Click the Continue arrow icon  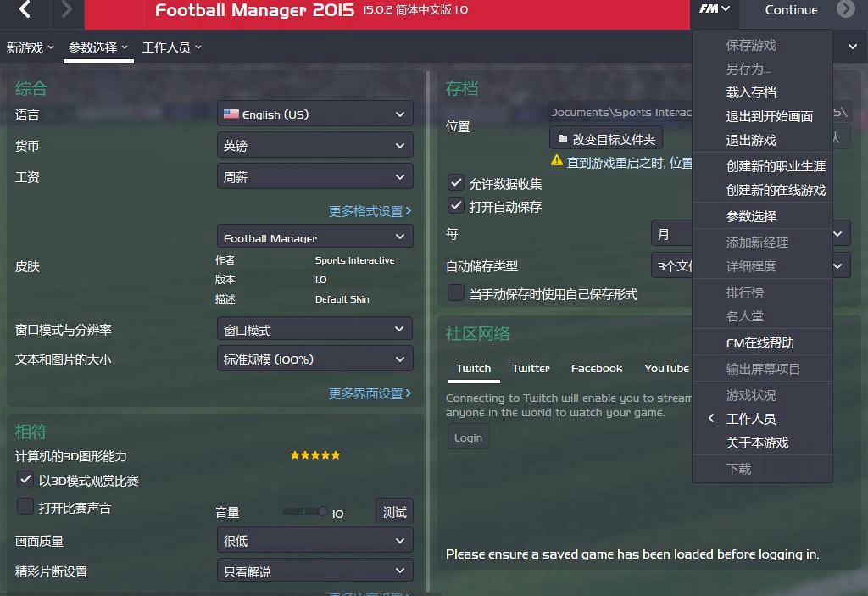click(845, 8)
